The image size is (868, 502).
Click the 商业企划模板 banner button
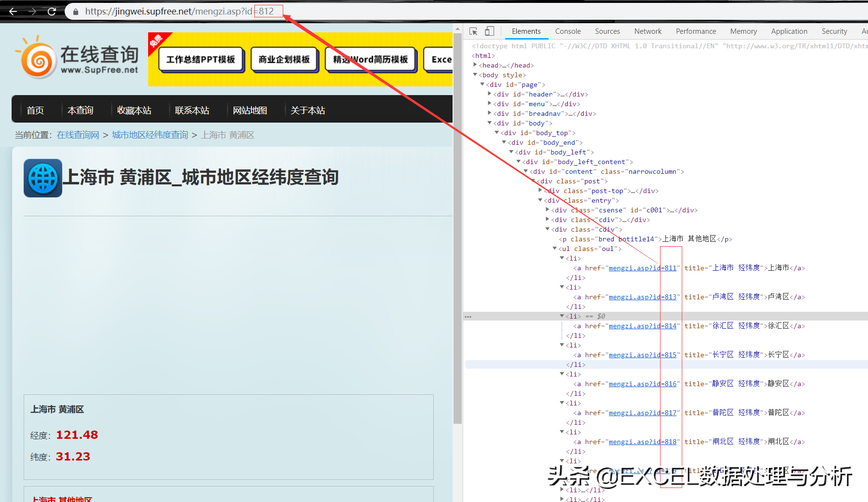284,60
